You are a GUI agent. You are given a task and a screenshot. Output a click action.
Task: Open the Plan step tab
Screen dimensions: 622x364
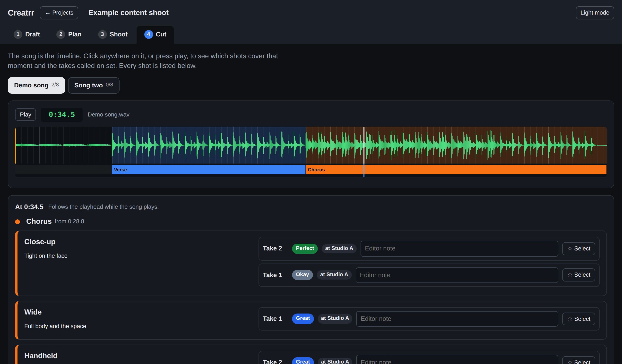pyautogui.click(x=69, y=34)
